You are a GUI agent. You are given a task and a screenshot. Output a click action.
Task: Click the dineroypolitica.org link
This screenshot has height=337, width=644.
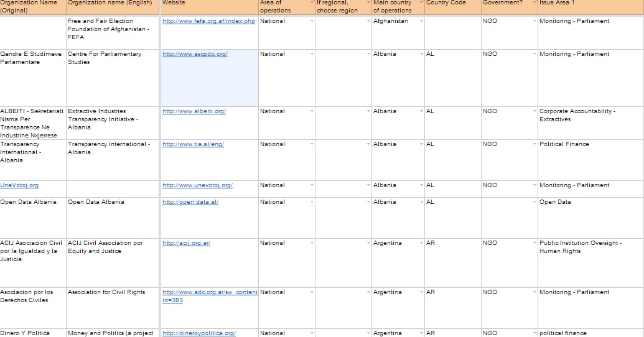pyautogui.click(x=198, y=333)
